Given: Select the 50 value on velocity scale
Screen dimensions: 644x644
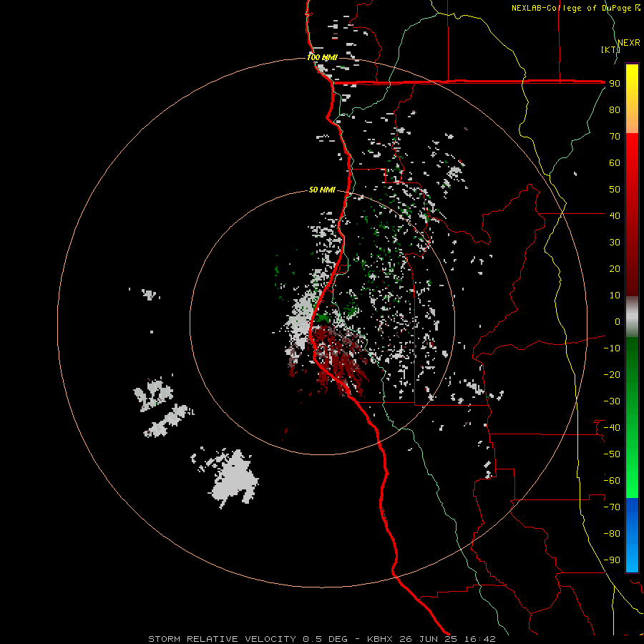Looking at the screenshot, I should (615, 190).
